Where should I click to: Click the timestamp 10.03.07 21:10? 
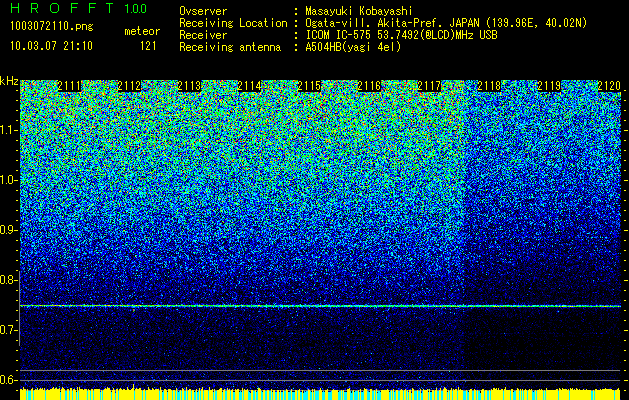pyautogui.click(x=51, y=46)
